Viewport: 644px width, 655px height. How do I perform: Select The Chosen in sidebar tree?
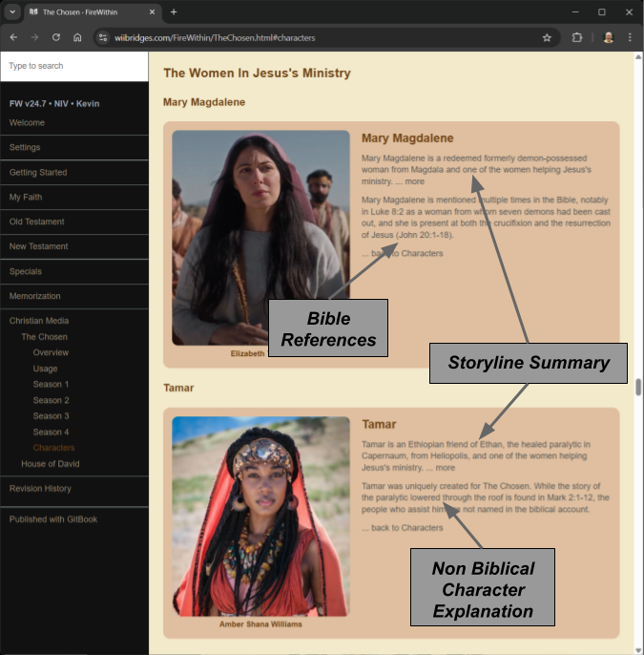pos(44,337)
